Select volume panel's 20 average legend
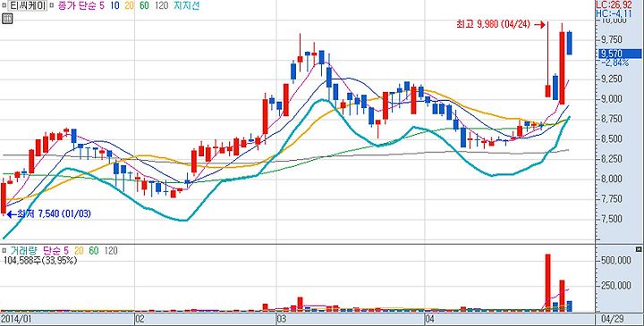 point(80,250)
